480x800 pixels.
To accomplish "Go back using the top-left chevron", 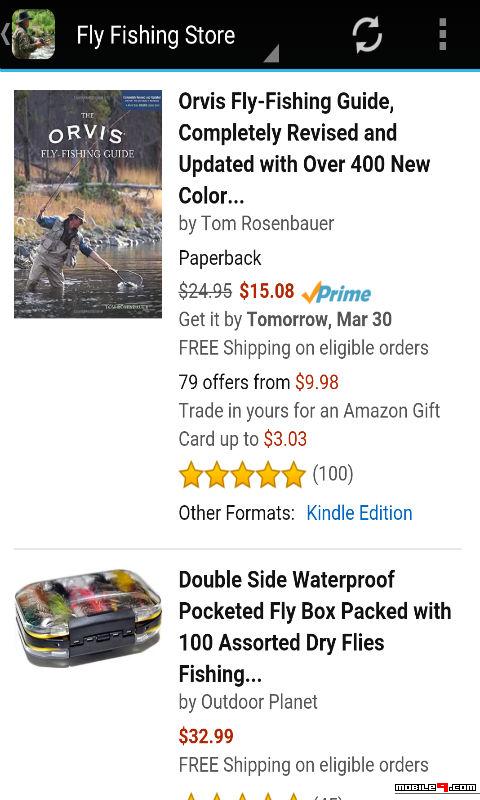I will coord(5,35).
